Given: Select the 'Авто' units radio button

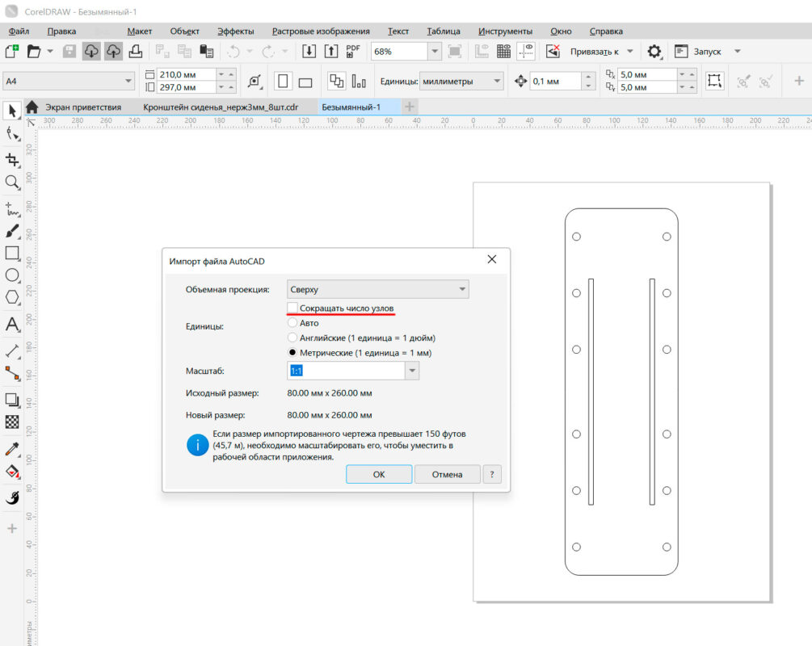Looking at the screenshot, I should pyautogui.click(x=292, y=323).
